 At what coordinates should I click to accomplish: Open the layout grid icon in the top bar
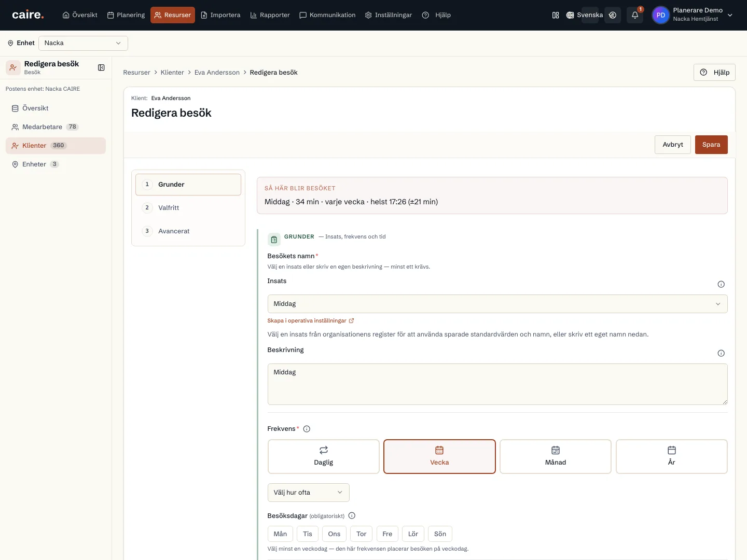pos(556,15)
